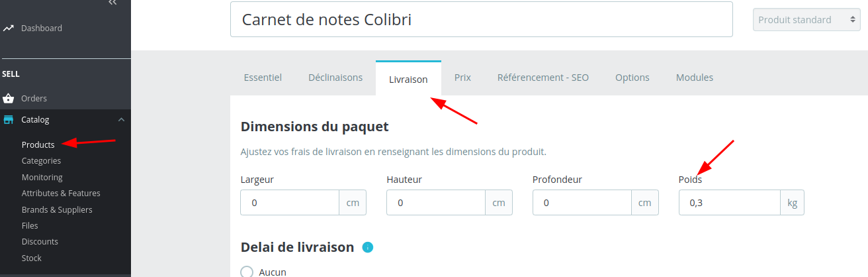Click the Dashboard trend icon
Image resolution: width=868 pixels, height=277 pixels.
coord(9,28)
